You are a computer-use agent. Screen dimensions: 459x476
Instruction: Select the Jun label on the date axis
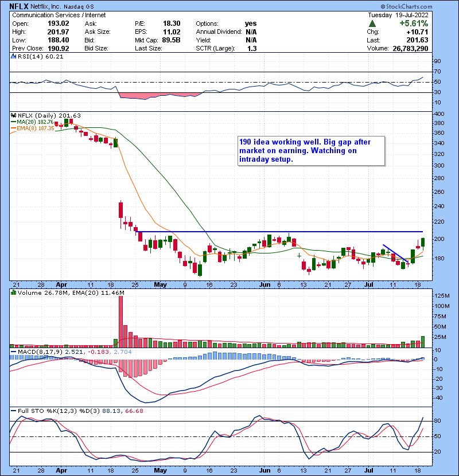[x=263, y=284]
